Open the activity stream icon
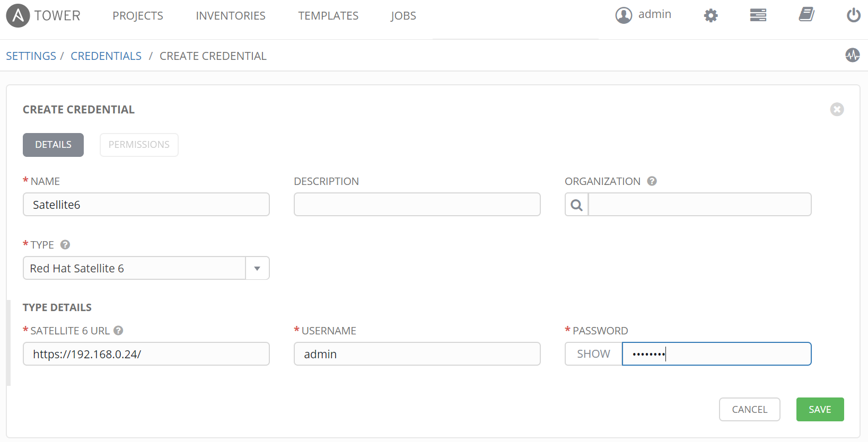This screenshot has width=868, height=442. (853, 55)
